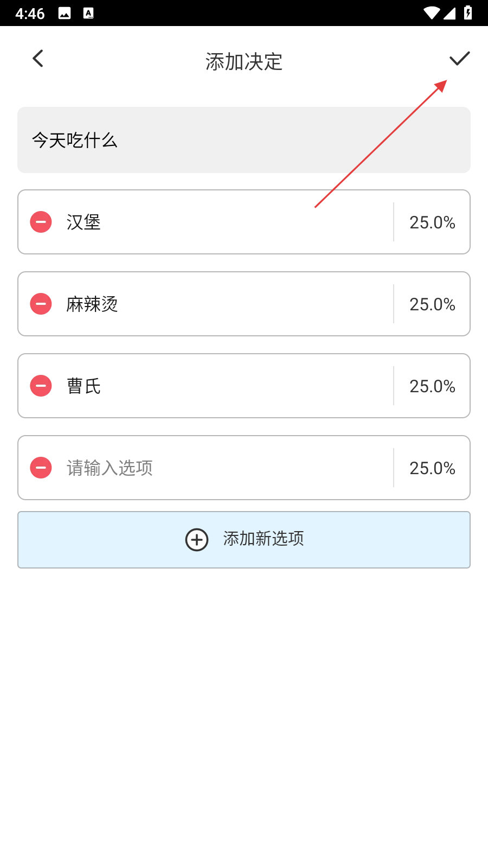This screenshot has height=868, width=488.
Task: Tap the plus circle icon
Action: pyautogui.click(x=197, y=540)
